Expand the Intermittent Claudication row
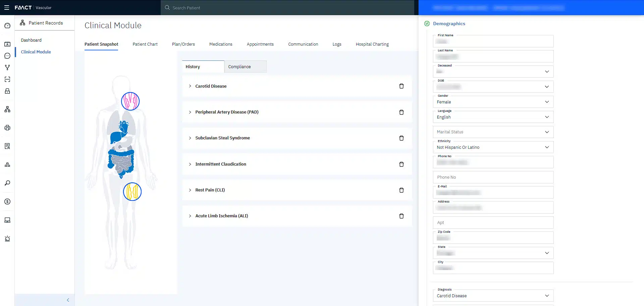 tap(190, 164)
